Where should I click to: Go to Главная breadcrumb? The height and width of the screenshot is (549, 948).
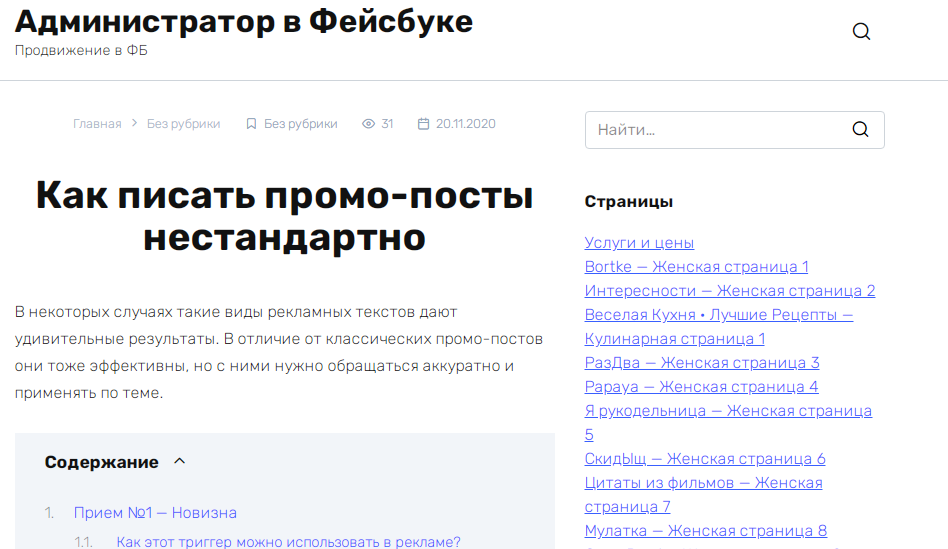97,124
